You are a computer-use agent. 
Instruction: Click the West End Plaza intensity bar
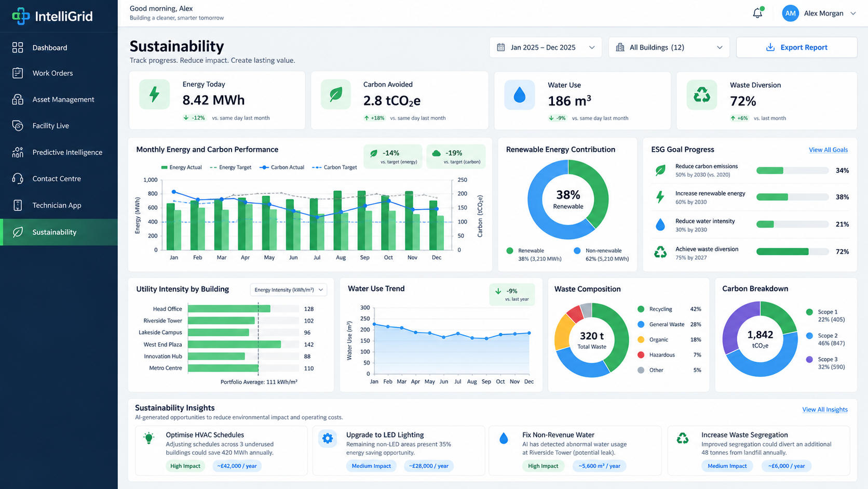[234, 345]
